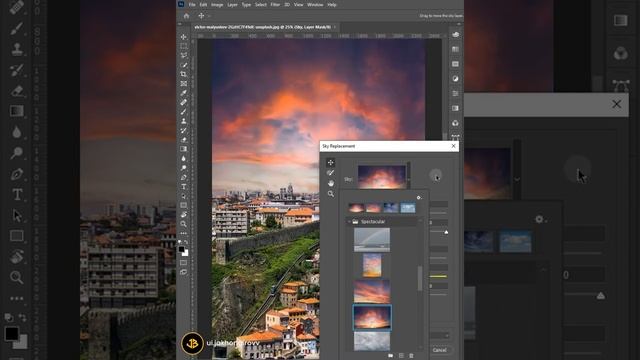Screen dimensions: 640x360
Task: Collapse the Spectacular sky group
Action: pos(349,222)
